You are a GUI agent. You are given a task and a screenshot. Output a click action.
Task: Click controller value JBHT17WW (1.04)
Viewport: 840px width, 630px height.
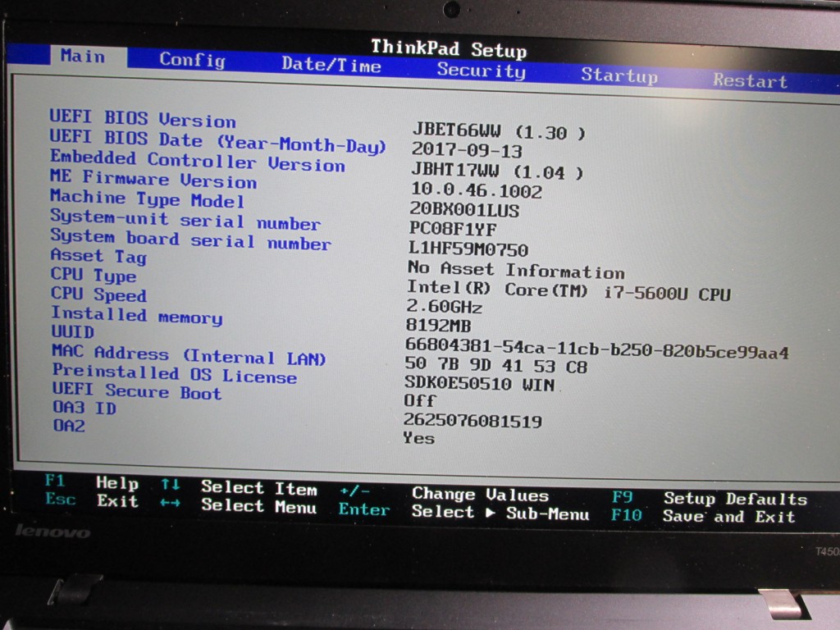click(x=496, y=171)
